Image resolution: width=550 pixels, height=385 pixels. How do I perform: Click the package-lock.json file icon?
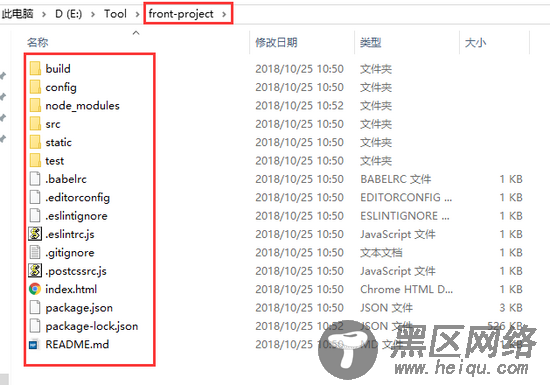(35, 326)
